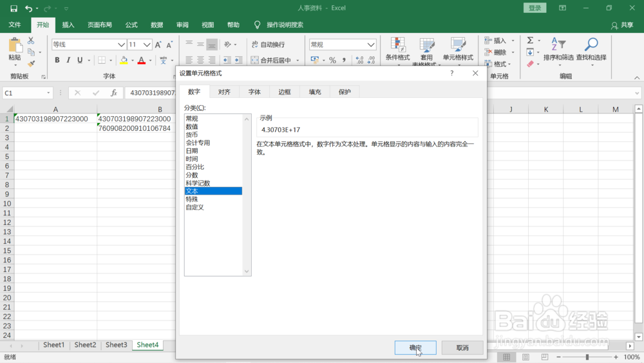Click the Copy icon
Screen dimensions: 644x363
coord(31,52)
